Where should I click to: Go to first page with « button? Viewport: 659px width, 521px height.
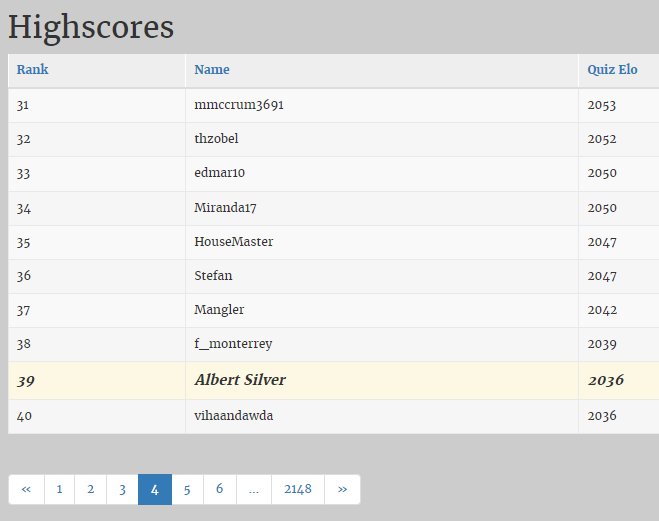26,489
